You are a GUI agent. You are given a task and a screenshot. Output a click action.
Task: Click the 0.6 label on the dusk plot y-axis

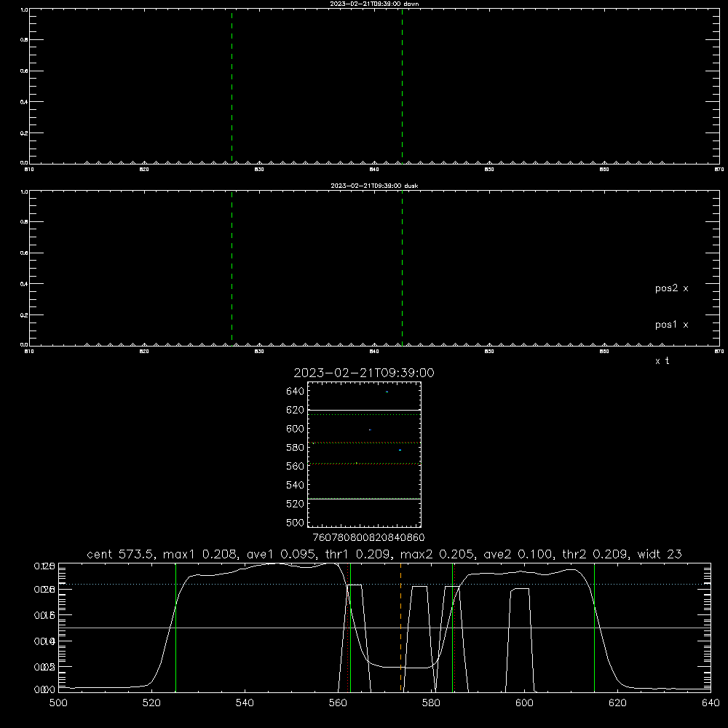point(24,253)
